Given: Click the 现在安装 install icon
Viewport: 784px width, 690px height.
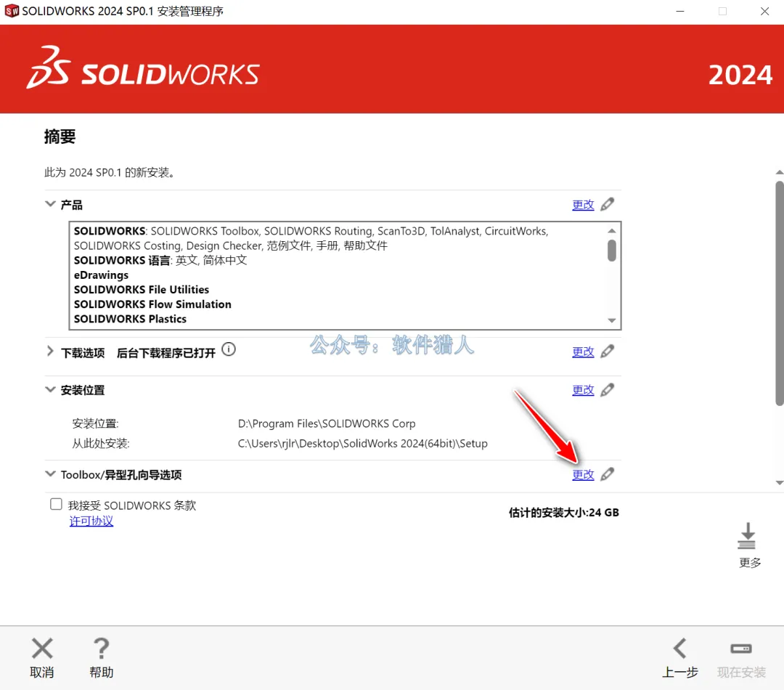Looking at the screenshot, I should click(x=741, y=649).
